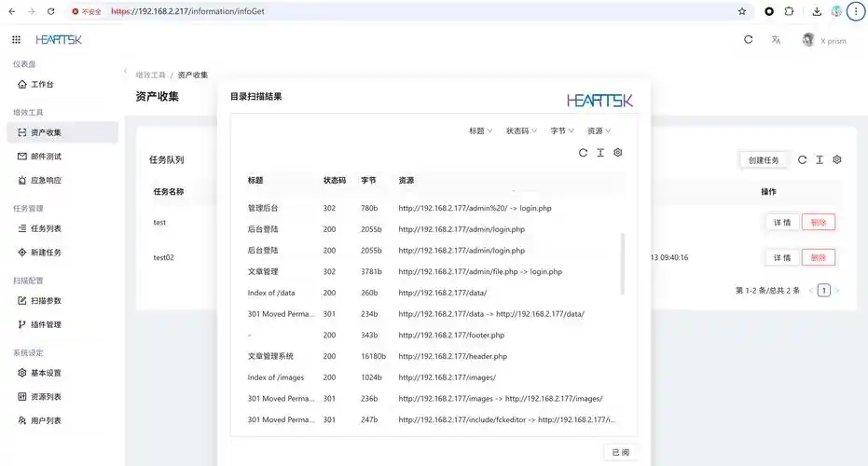Open 详情 for the test02 task

click(781, 257)
